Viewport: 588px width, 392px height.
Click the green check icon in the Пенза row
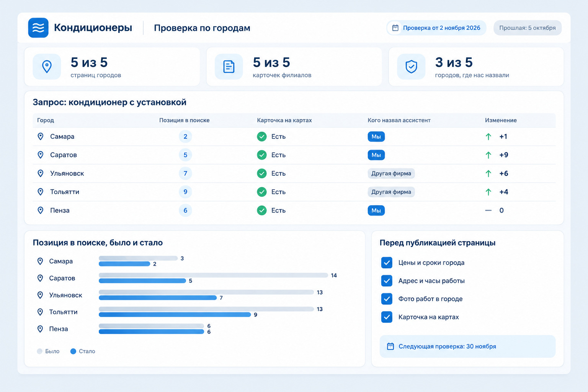point(262,210)
